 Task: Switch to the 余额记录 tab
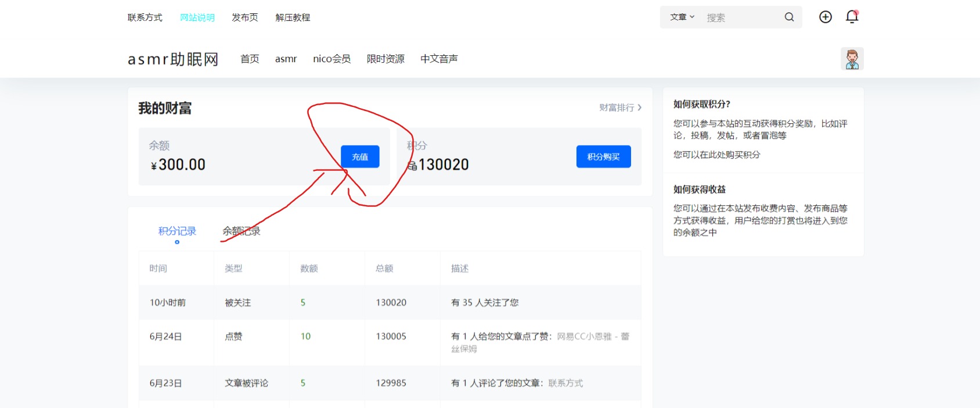[242, 231]
